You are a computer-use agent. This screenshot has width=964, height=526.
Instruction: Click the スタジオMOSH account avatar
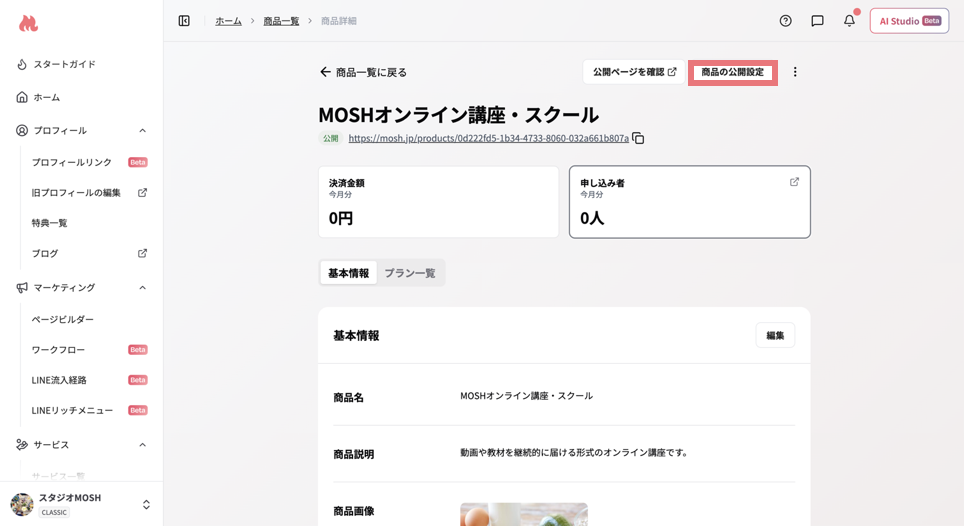pyautogui.click(x=22, y=504)
